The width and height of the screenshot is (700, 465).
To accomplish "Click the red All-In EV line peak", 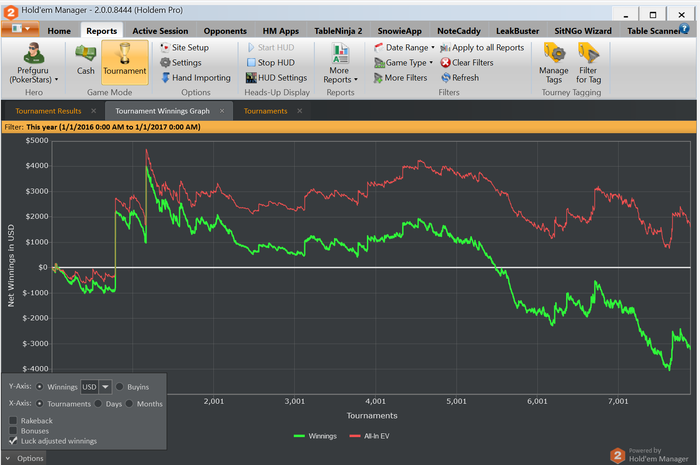I will [x=146, y=150].
